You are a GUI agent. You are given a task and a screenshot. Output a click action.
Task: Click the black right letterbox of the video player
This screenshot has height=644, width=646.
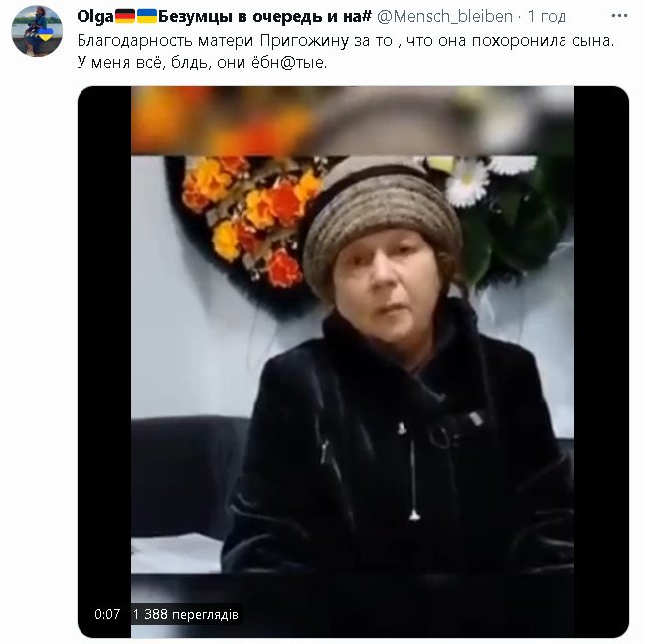(x=601, y=363)
